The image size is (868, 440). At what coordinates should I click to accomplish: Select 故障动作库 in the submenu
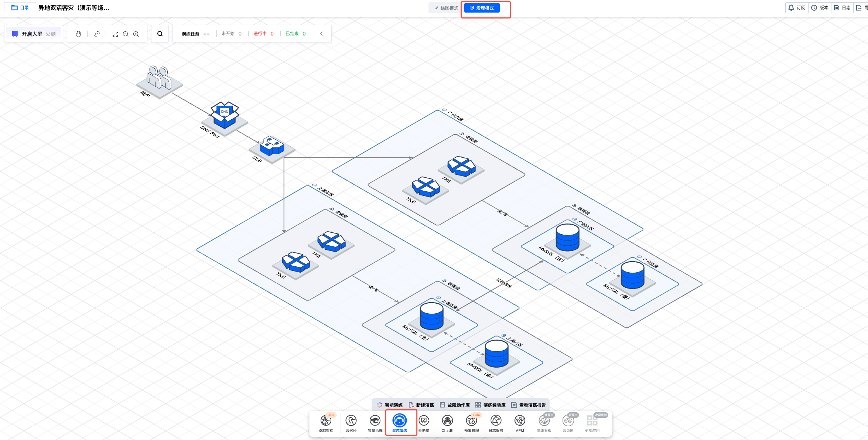(x=455, y=405)
